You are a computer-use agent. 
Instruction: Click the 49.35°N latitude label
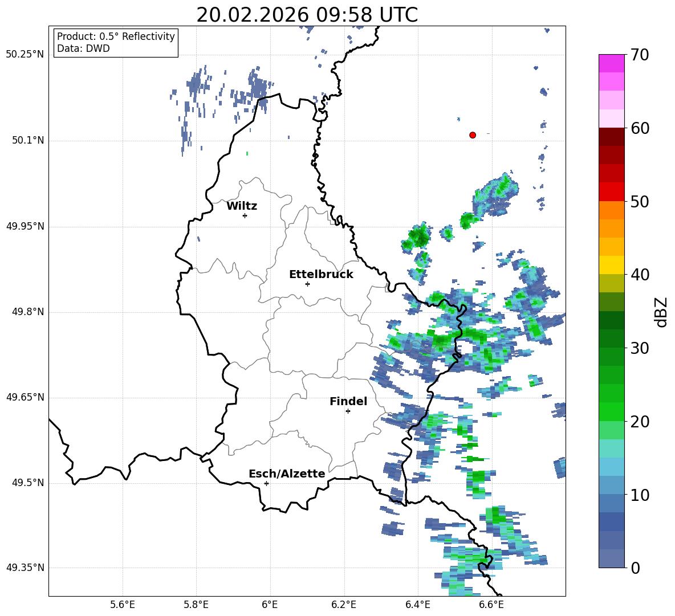tap(25, 568)
